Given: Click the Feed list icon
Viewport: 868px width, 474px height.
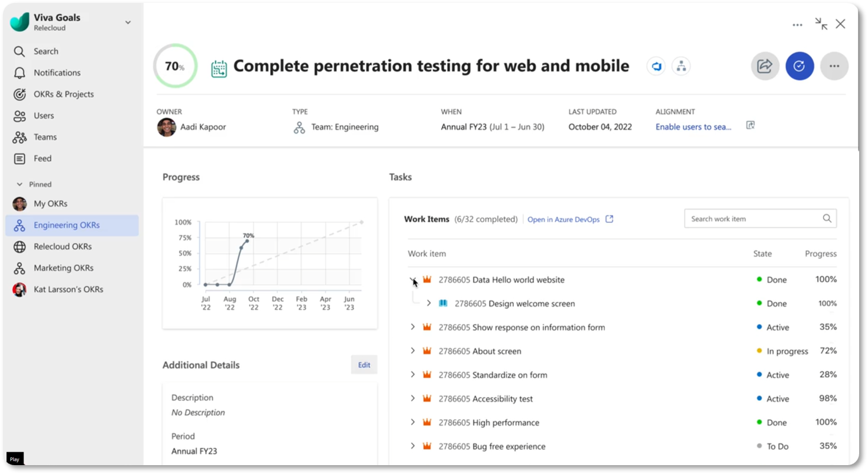Looking at the screenshot, I should tap(20, 158).
